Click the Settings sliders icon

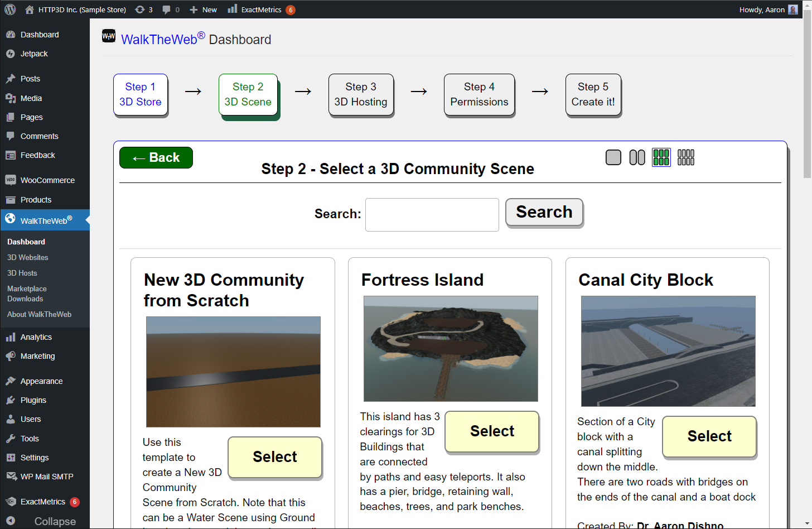[x=11, y=458]
